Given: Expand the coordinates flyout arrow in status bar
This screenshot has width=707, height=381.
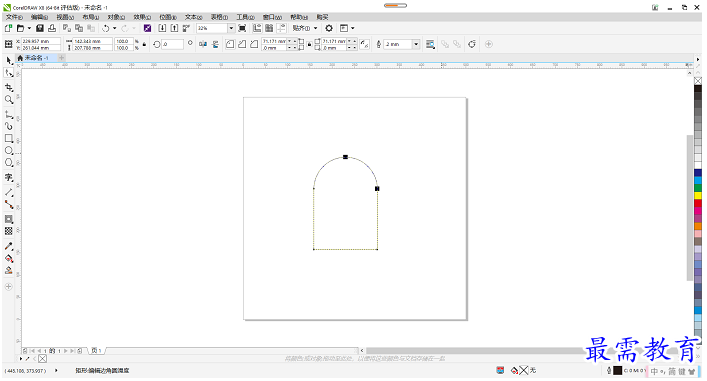Looking at the screenshot, I should pyautogui.click(x=56, y=371).
